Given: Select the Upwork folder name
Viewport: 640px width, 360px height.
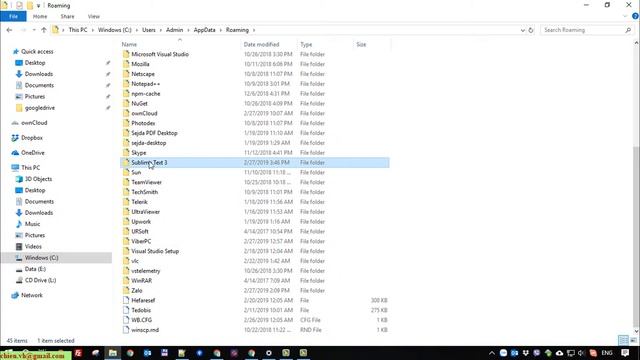Looking at the screenshot, I should 141,221.
